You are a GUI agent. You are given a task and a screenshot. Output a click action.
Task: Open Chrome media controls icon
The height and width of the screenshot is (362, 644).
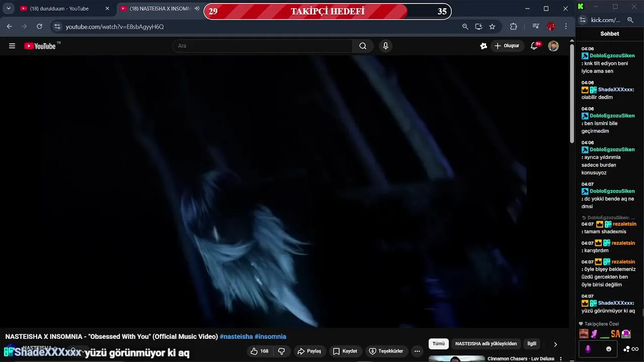coord(536,27)
